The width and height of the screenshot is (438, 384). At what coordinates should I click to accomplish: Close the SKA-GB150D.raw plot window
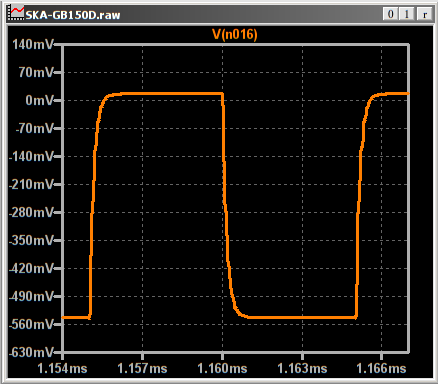click(x=425, y=14)
